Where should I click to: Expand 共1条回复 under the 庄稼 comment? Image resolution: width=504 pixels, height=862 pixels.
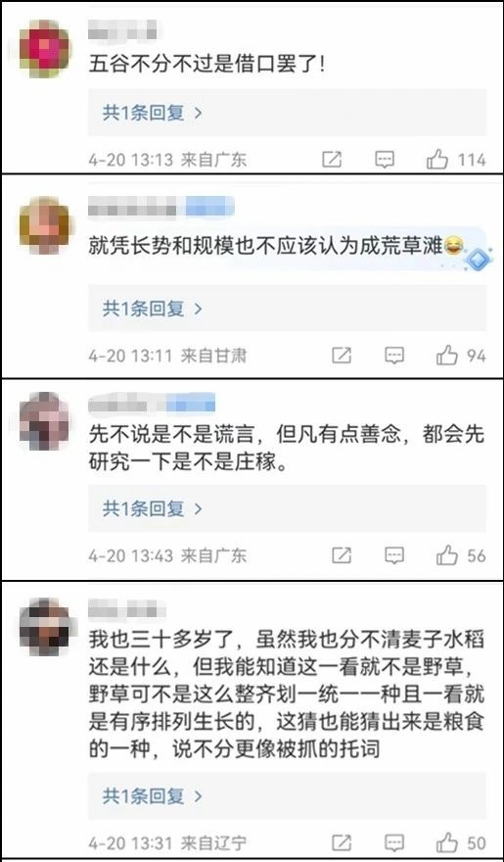tap(153, 508)
